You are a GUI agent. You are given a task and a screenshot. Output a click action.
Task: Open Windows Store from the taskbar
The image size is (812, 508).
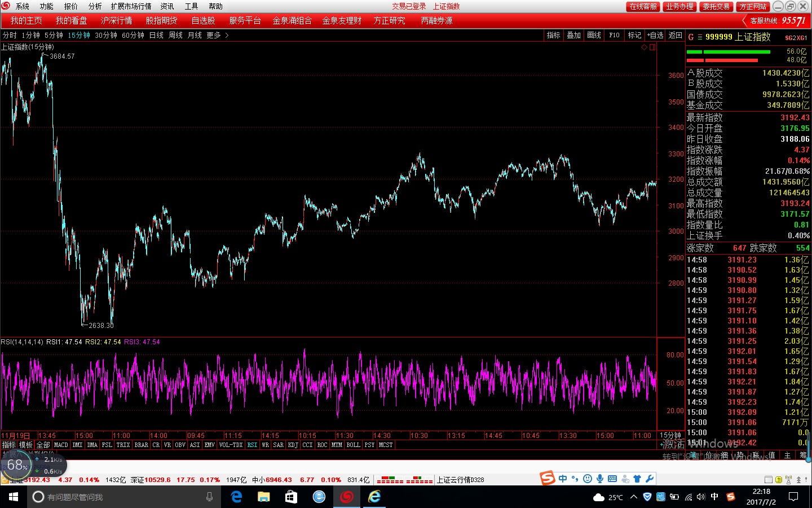click(291, 497)
